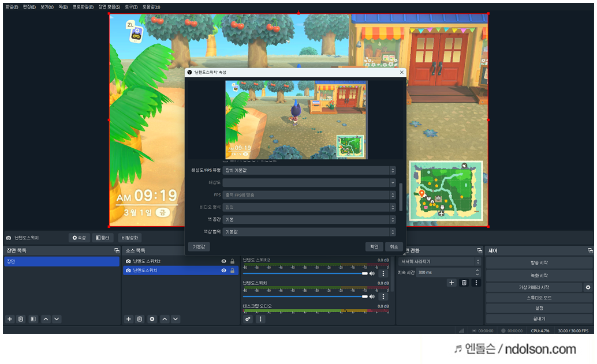Lock the 닌텐도 스위치2 source

pos(232,261)
